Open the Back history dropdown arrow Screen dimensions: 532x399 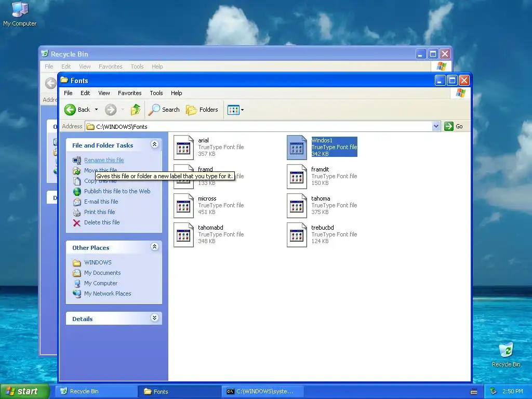coord(96,110)
